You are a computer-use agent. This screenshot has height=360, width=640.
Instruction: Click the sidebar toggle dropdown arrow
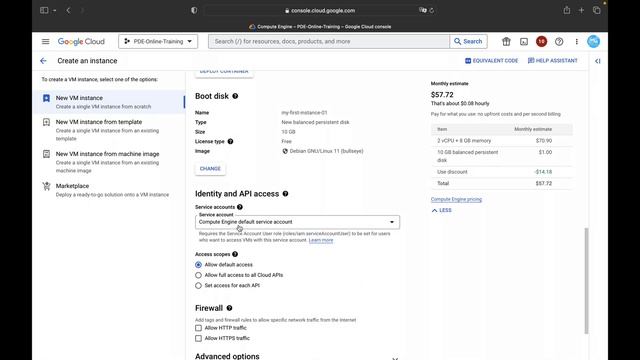pyautogui.click(x=54, y=10)
